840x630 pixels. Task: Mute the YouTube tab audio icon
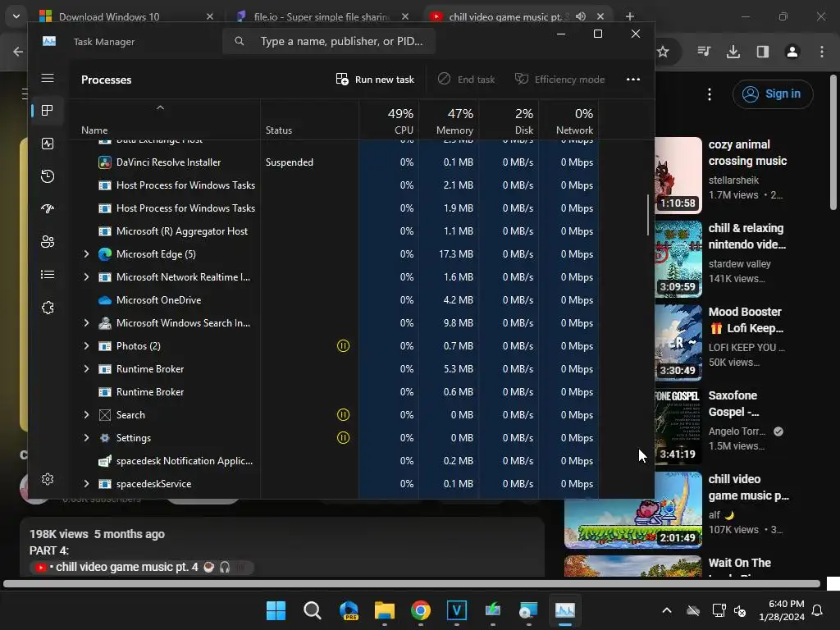coord(581,16)
